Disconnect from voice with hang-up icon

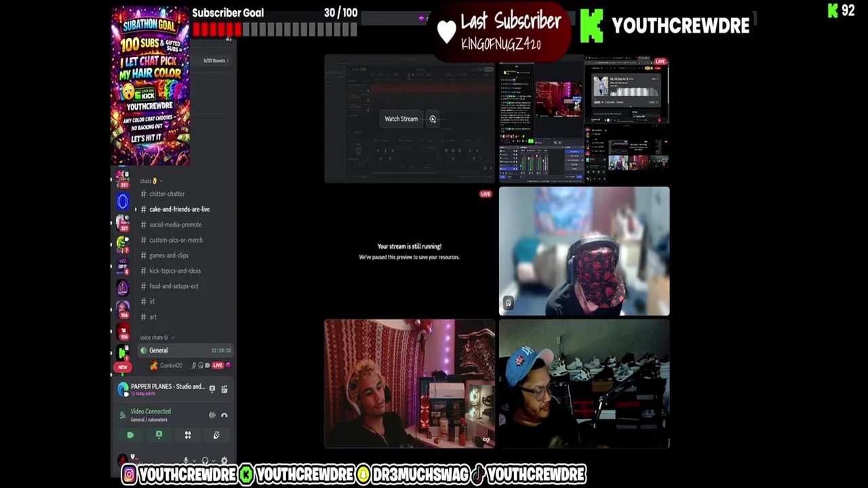[224, 415]
